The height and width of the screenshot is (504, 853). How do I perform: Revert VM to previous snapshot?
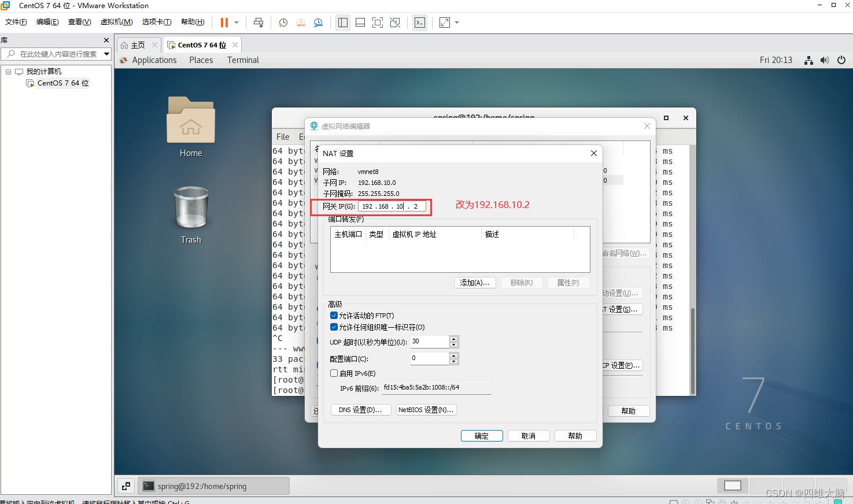301,23
